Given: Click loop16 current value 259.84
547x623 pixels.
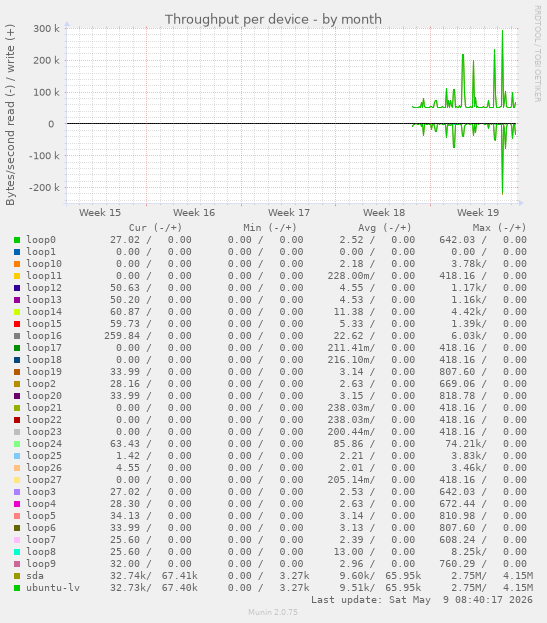Looking at the screenshot, I should tap(122, 336).
